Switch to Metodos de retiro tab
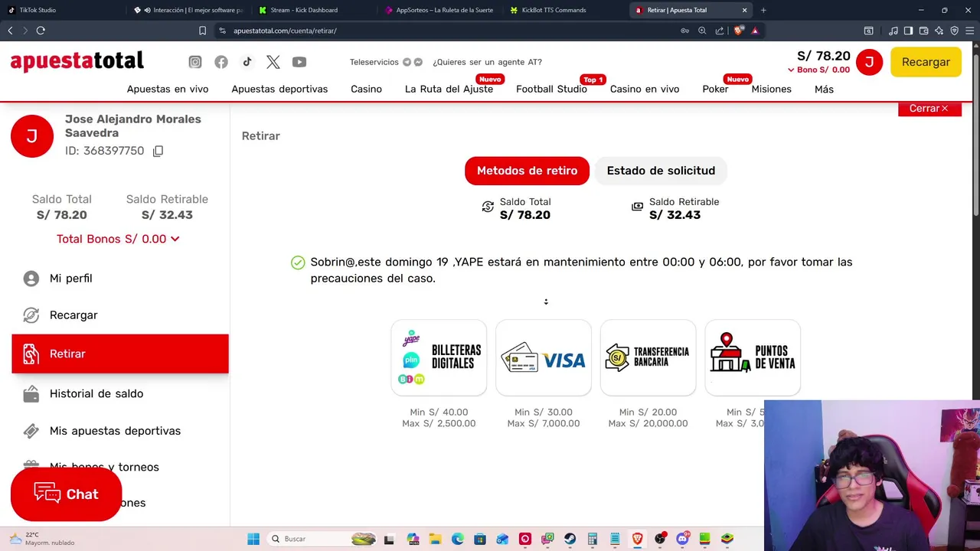980x551 pixels. [x=527, y=171]
